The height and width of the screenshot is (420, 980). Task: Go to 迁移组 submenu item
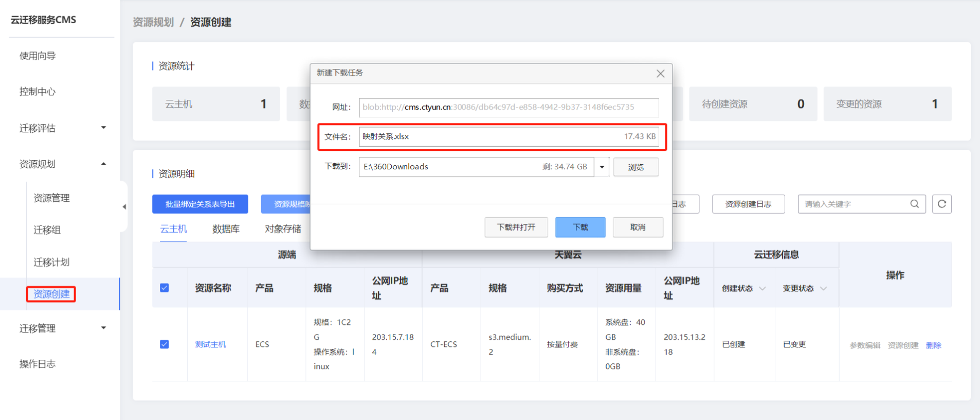[x=47, y=230]
